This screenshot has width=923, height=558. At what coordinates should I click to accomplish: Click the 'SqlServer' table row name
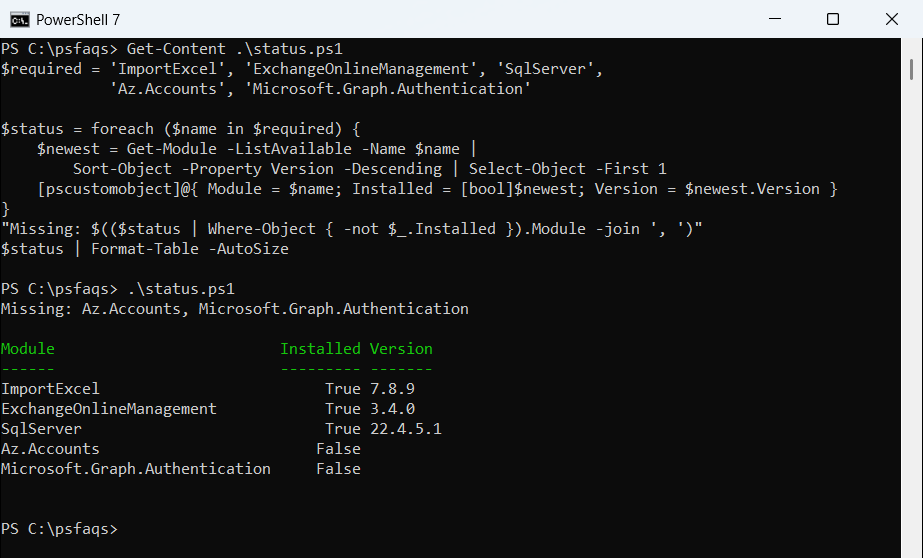tap(41, 429)
